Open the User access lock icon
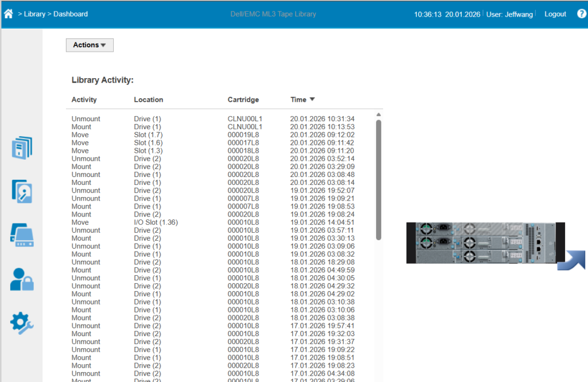 pos(22,279)
